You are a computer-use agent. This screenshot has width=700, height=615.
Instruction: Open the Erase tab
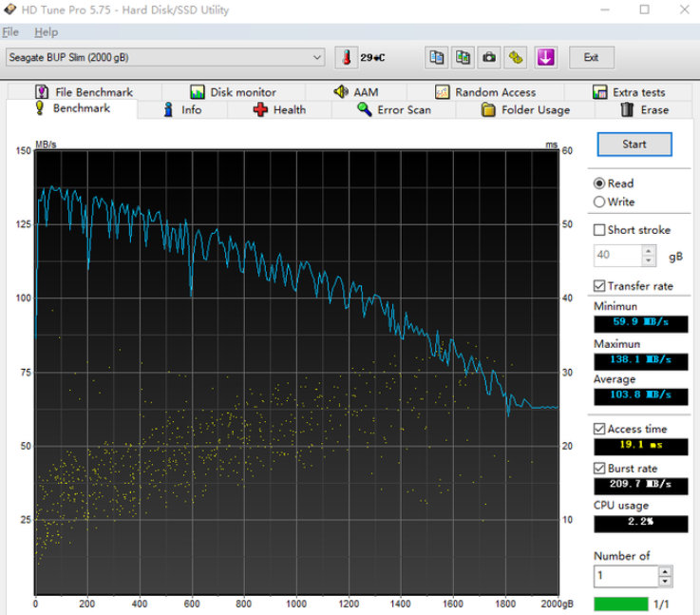pos(644,110)
